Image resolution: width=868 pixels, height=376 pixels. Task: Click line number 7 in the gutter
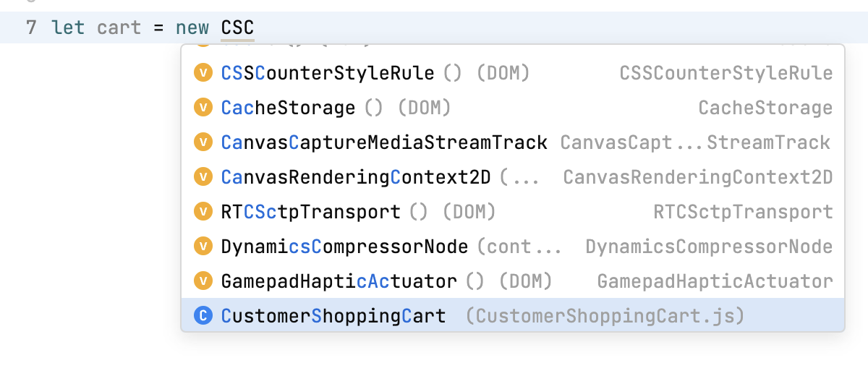(31, 28)
